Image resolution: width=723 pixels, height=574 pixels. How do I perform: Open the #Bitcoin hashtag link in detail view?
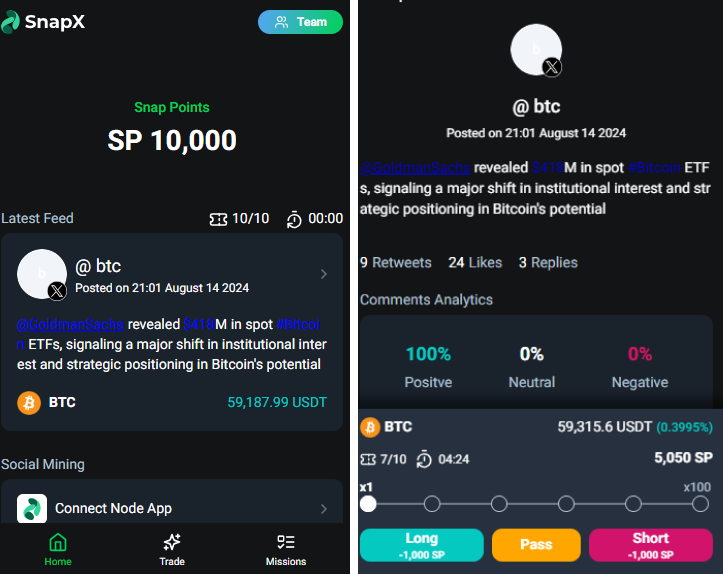tap(658, 167)
